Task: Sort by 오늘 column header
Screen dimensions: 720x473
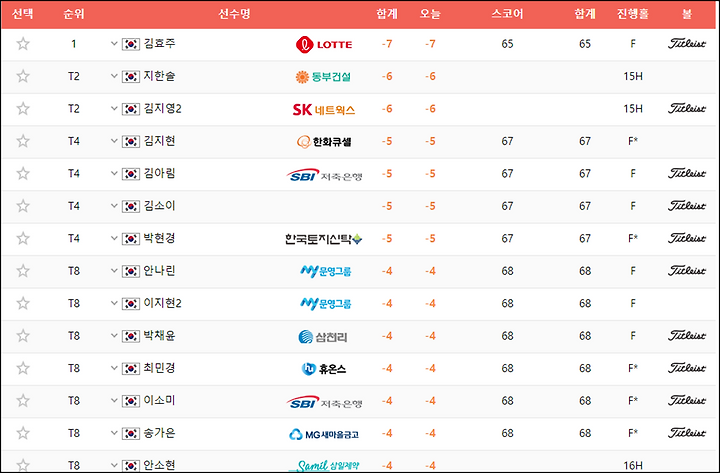Action: coord(430,14)
